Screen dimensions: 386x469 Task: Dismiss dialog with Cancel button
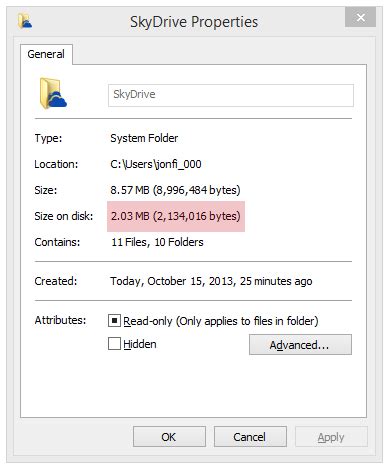click(250, 437)
